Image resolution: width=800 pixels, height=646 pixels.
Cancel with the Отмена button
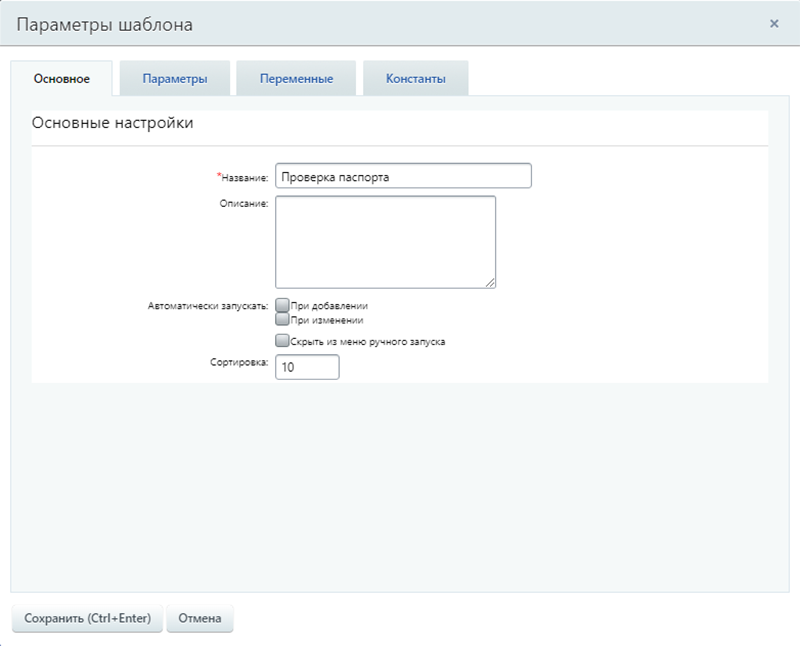click(x=200, y=618)
